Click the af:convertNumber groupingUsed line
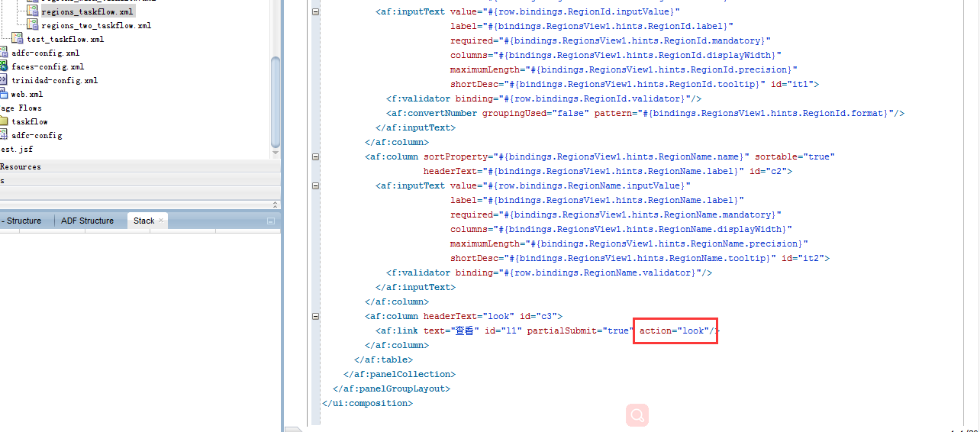 [645, 113]
